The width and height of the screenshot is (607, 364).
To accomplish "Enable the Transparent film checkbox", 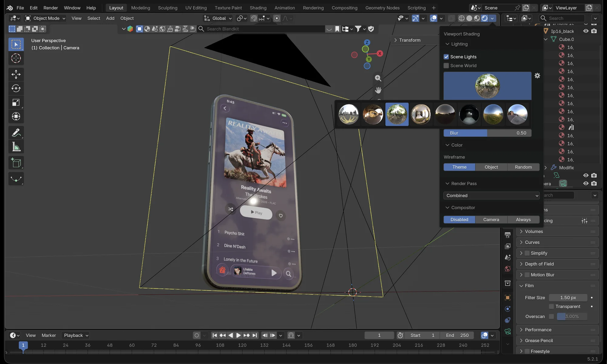I will pyautogui.click(x=551, y=306).
